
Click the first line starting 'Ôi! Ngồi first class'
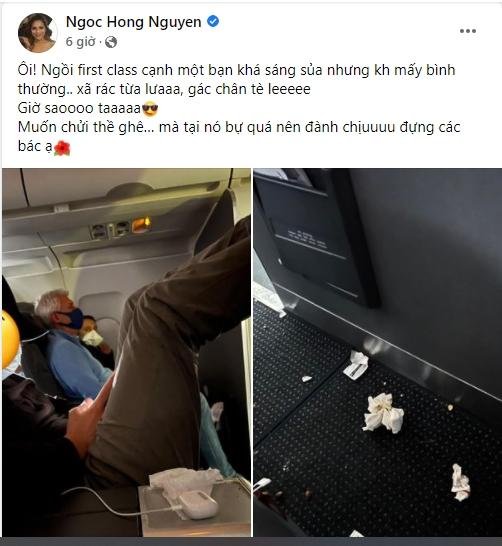(236, 70)
